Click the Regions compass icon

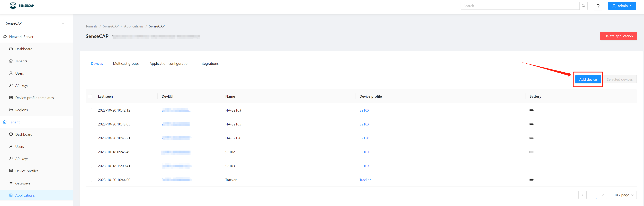tap(11, 110)
